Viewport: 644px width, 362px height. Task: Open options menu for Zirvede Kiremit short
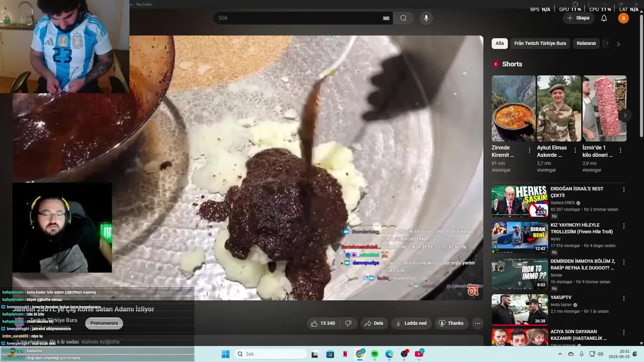(x=529, y=150)
